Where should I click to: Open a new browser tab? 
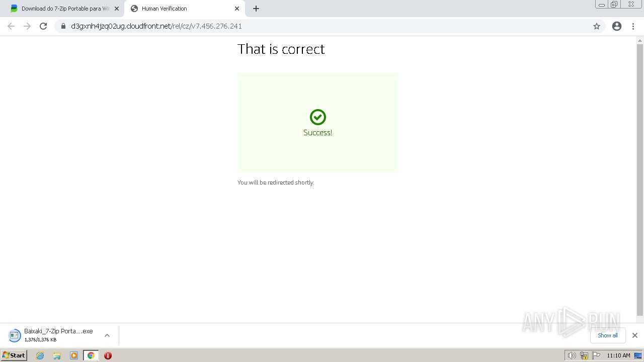256,9
